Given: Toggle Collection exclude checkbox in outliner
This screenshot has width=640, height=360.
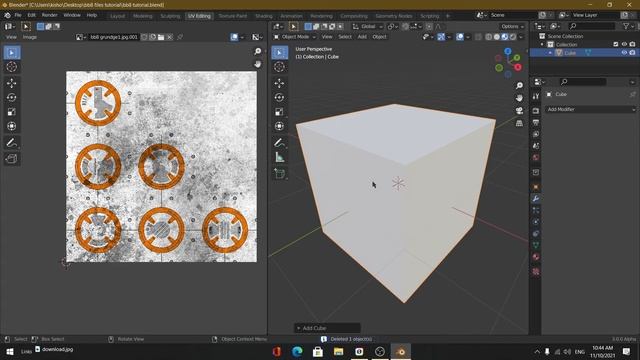Looking at the screenshot, I should click(x=616, y=44).
